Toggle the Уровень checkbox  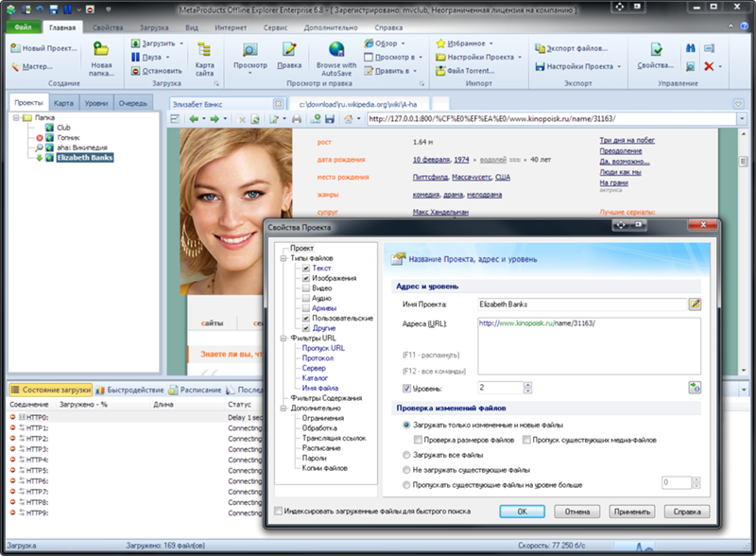[x=406, y=388]
